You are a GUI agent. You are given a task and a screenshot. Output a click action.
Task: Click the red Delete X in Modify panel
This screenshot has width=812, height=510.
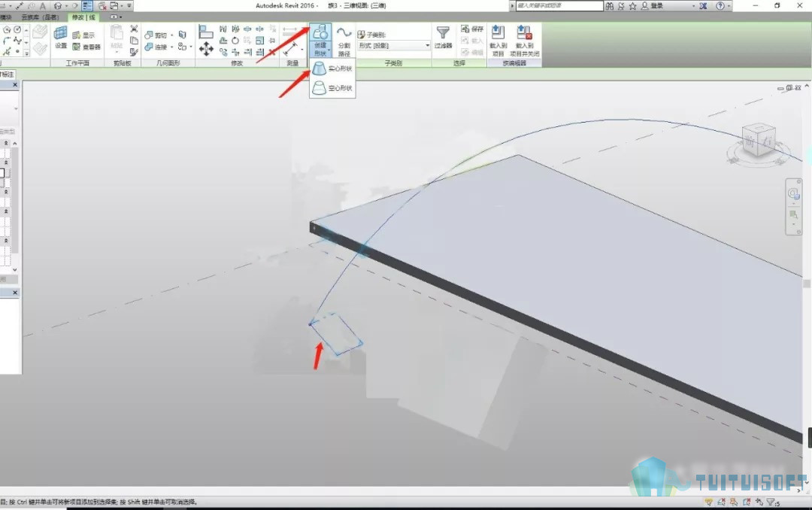272,52
